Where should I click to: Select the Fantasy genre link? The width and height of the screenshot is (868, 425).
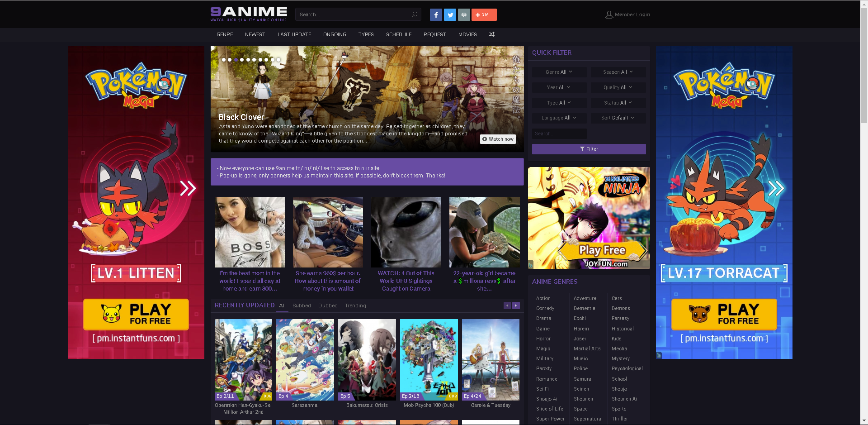(620, 318)
